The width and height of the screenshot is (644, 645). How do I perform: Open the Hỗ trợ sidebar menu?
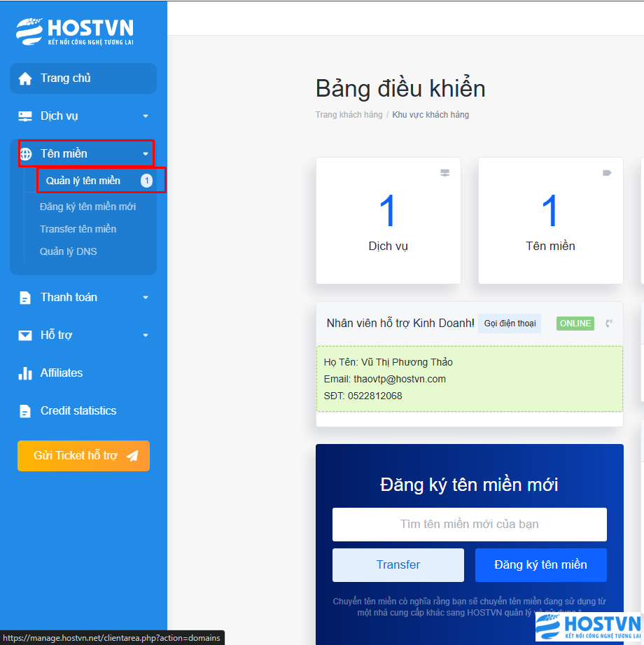(83, 335)
